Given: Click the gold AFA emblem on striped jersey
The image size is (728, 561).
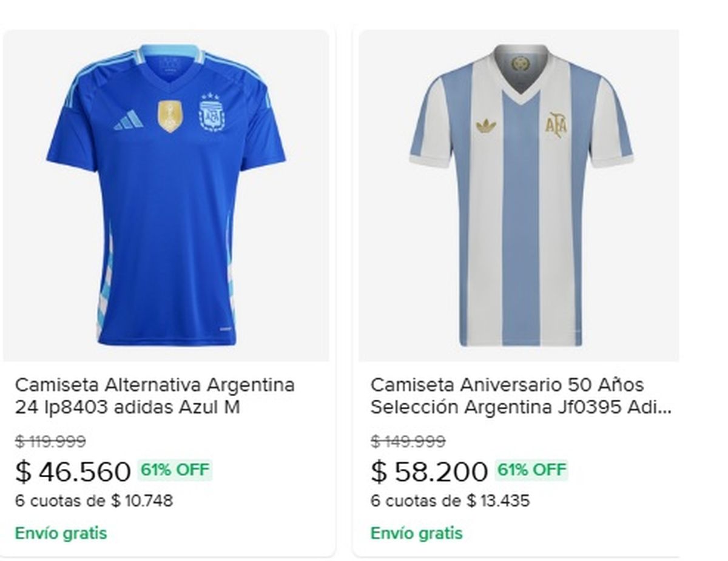Looking at the screenshot, I should pyautogui.click(x=556, y=124).
